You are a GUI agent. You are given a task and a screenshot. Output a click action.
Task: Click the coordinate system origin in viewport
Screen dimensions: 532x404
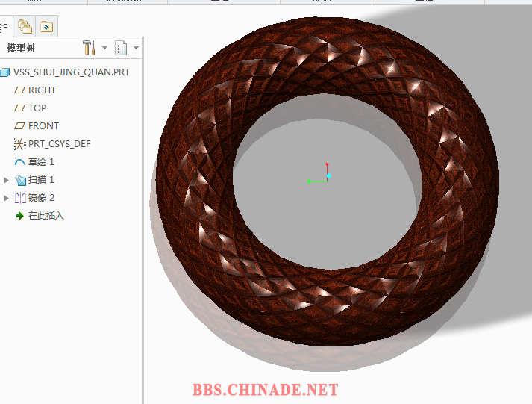coord(328,175)
